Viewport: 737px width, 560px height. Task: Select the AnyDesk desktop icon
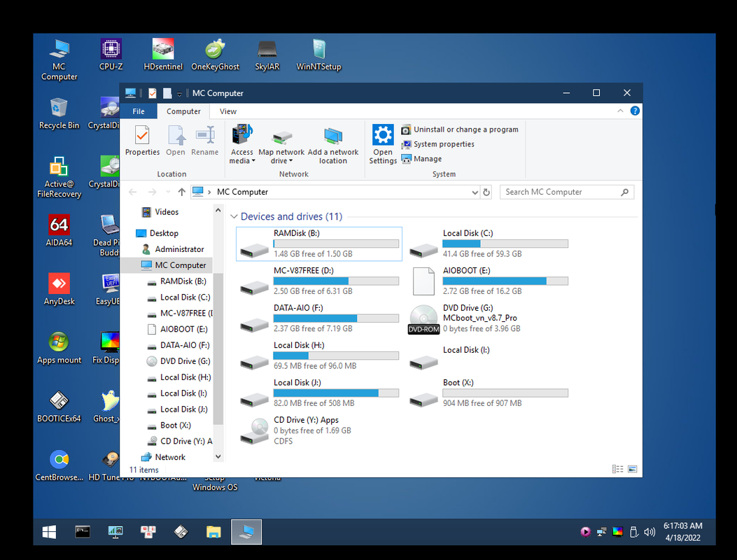59,289
